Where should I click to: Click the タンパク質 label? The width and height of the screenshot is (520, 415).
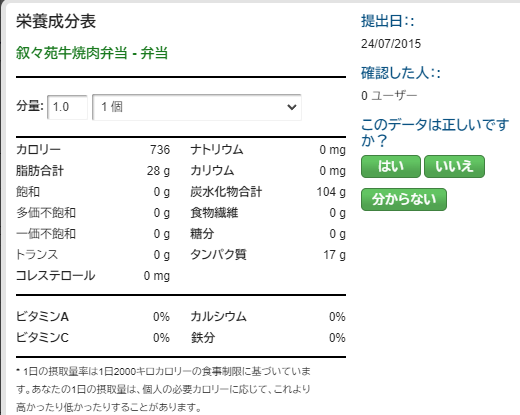[219, 255]
